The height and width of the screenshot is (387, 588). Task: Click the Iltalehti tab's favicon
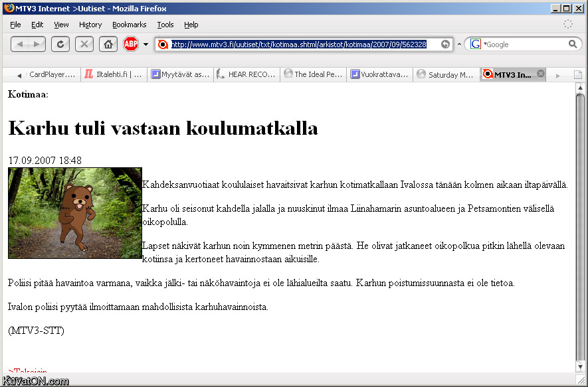pyautogui.click(x=88, y=74)
